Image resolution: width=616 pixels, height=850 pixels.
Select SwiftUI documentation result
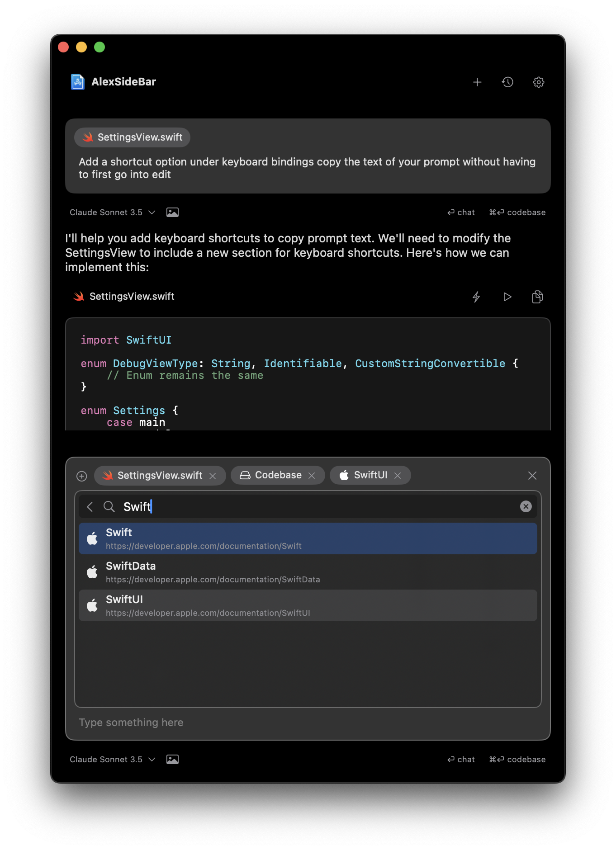[308, 605]
